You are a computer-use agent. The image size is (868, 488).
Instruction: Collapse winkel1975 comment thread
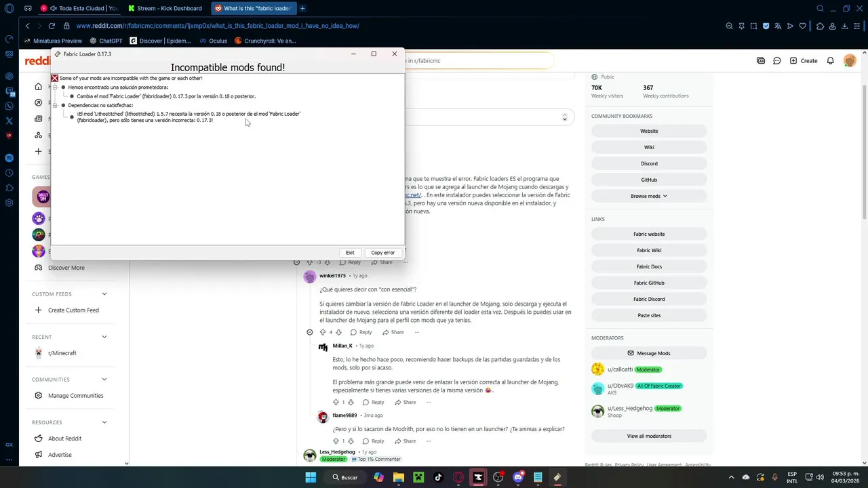tap(310, 332)
